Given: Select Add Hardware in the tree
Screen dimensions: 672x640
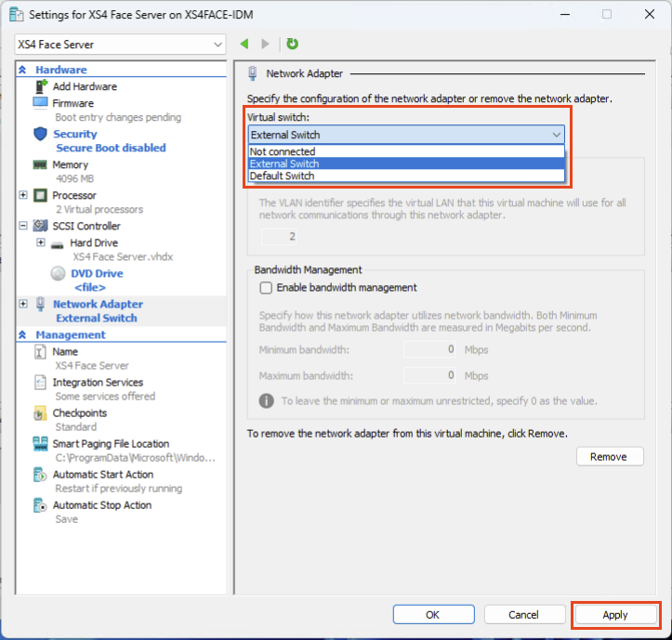Looking at the screenshot, I should point(85,86).
